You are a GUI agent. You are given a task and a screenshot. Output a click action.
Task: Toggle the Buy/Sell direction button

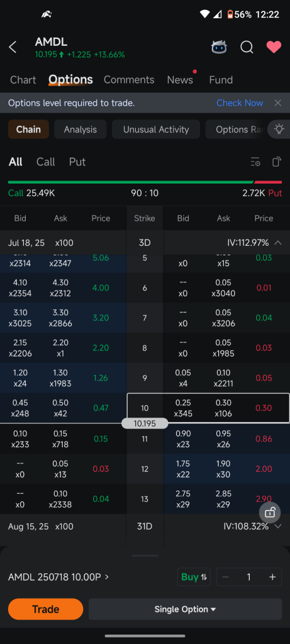point(194,577)
